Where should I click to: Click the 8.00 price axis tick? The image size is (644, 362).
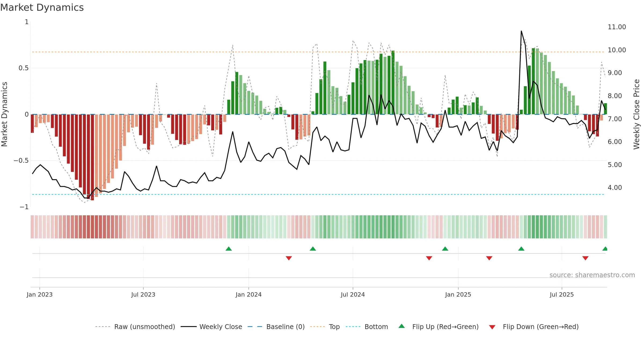615,96
